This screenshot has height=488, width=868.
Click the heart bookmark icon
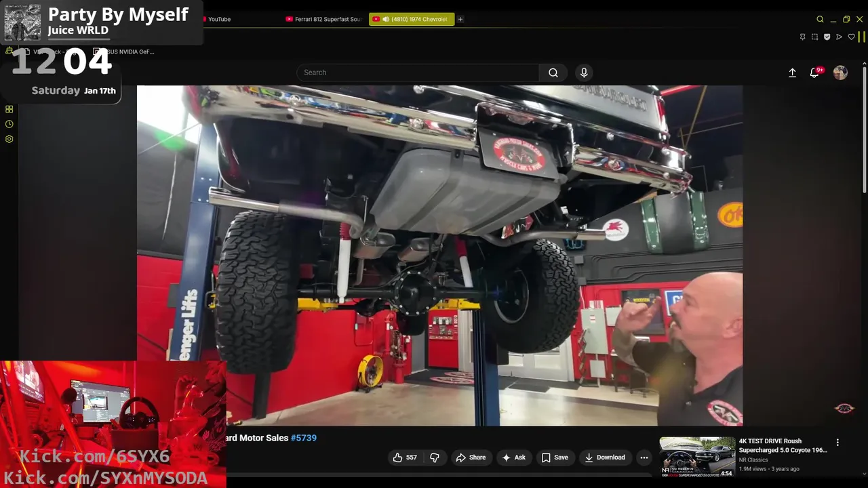[851, 37]
